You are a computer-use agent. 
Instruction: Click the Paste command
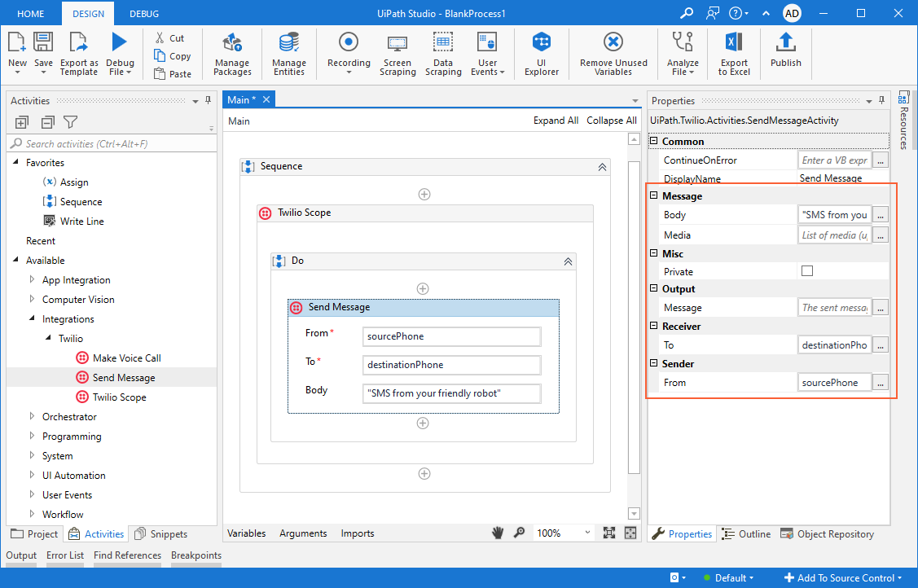[x=172, y=74]
